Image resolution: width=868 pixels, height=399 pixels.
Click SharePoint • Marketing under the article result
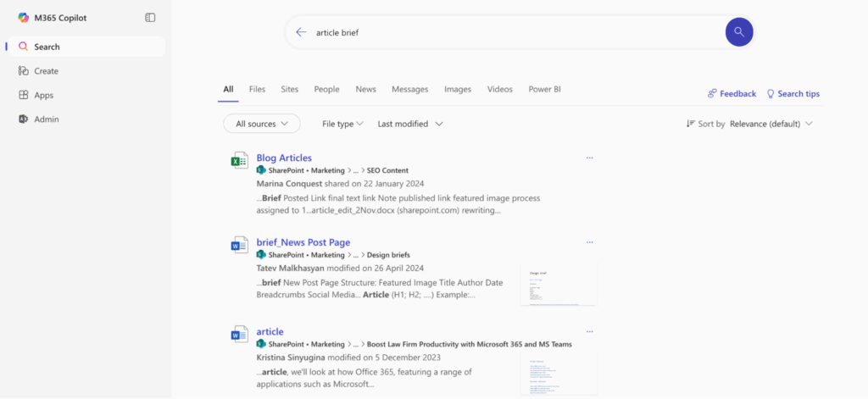point(307,344)
